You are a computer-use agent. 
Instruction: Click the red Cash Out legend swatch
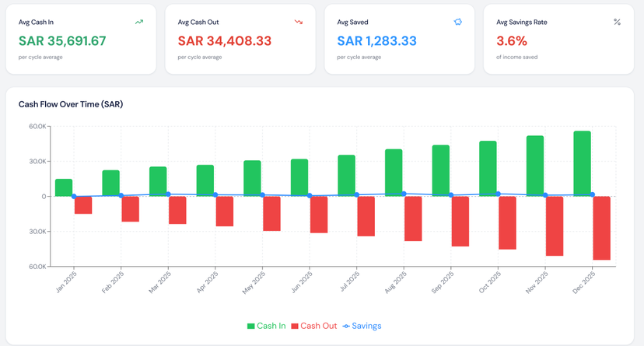coord(295,326)
